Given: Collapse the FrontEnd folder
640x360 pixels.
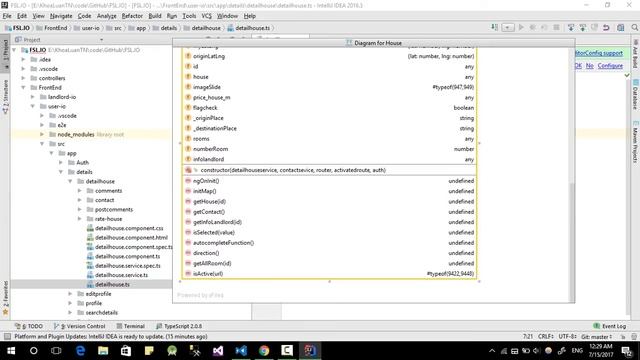Looking at the screenshot, I should pos(23,87).
